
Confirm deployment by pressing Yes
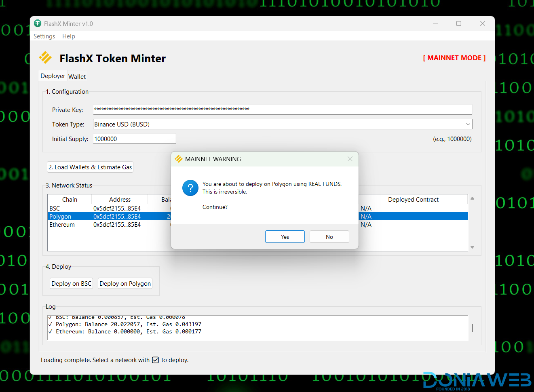pos(285,237)
